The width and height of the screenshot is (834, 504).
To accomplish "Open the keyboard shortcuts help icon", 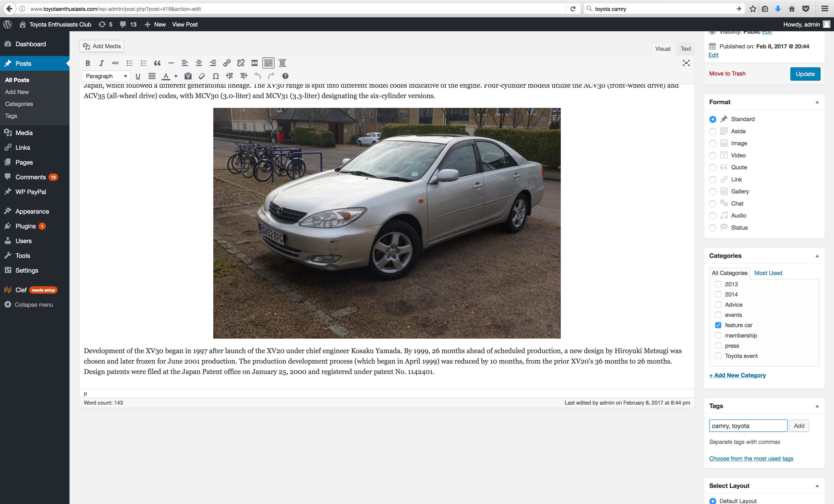I will click(285, 76).
